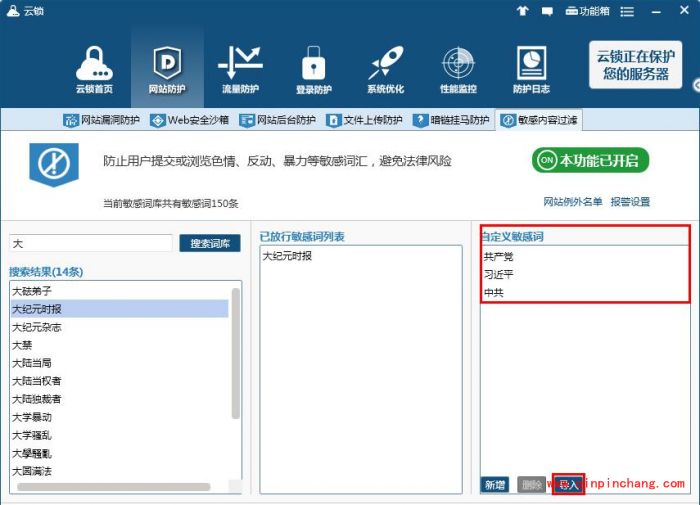Switch to Web安全沙箱 tab

tap(189, 120)
